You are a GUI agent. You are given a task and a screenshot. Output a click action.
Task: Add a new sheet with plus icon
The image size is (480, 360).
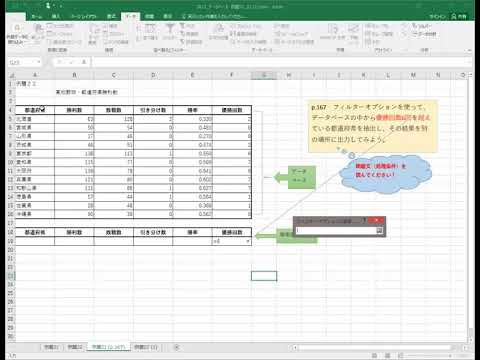[177, 347]
